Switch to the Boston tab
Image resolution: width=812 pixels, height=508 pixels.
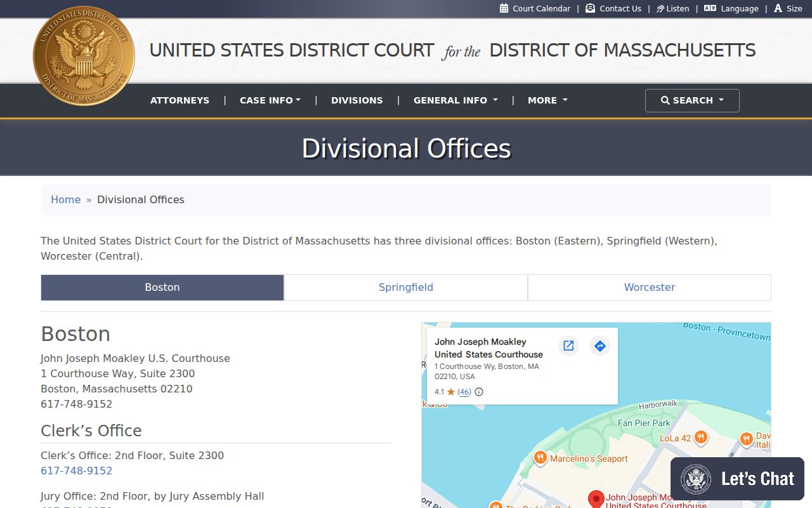pyautogui.click(x=162, y=288)
